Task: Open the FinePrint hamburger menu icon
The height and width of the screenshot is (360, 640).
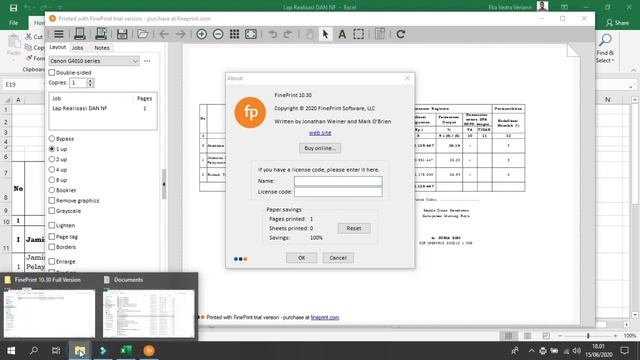Action: click(x=59, y=34)
